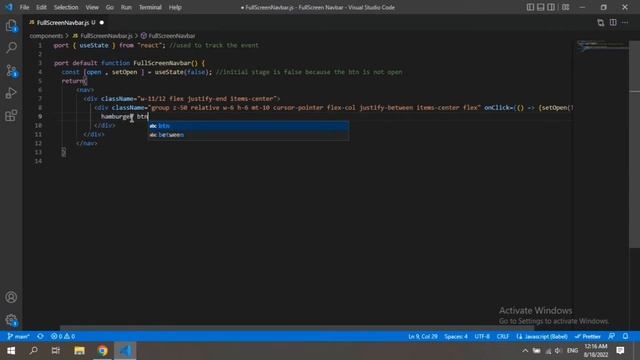Open the Edit menu
640x360 pixels.
[x=41, y=7]
